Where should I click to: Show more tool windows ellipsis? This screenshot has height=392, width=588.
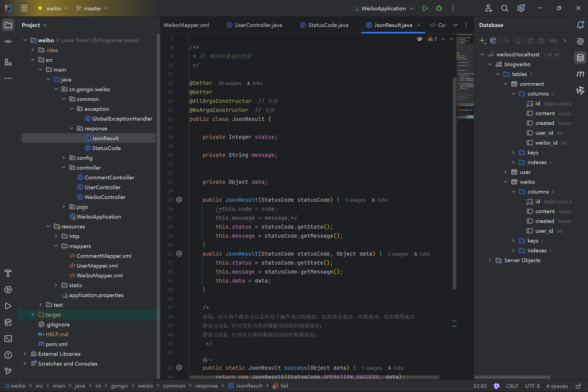pos(8,78)
